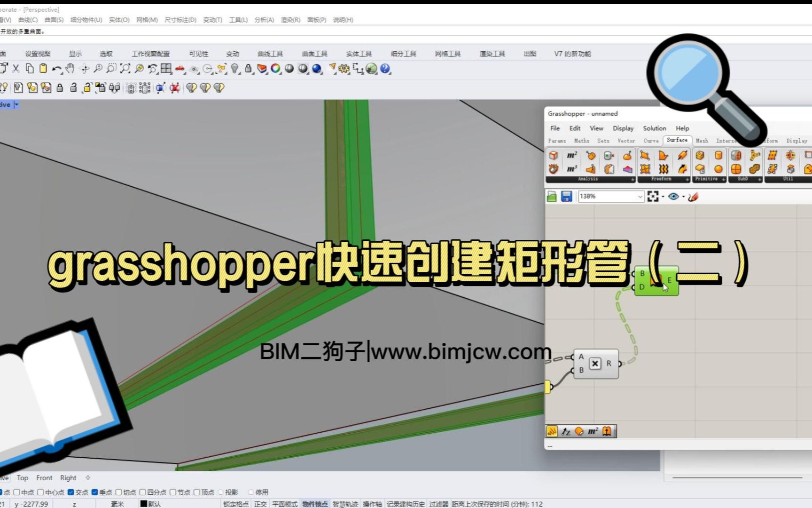Click the black 默认 layer color swatch
The image size is (812, 508).
pyautogui.click(x=144, y=504)
